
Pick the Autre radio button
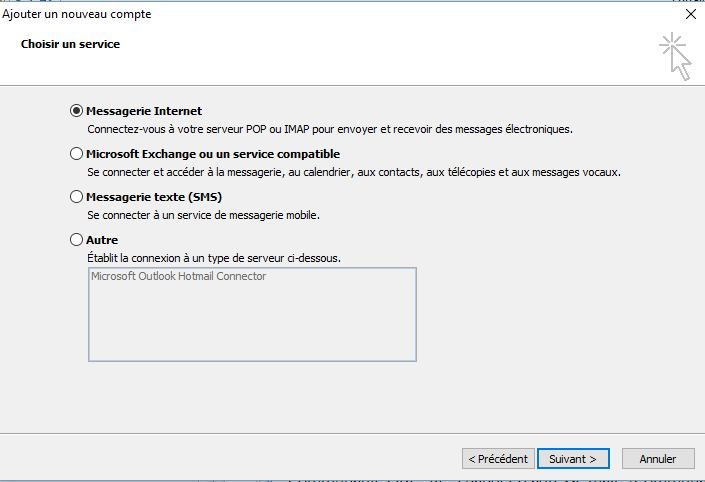pyautogui.click(x=77, y=240)
